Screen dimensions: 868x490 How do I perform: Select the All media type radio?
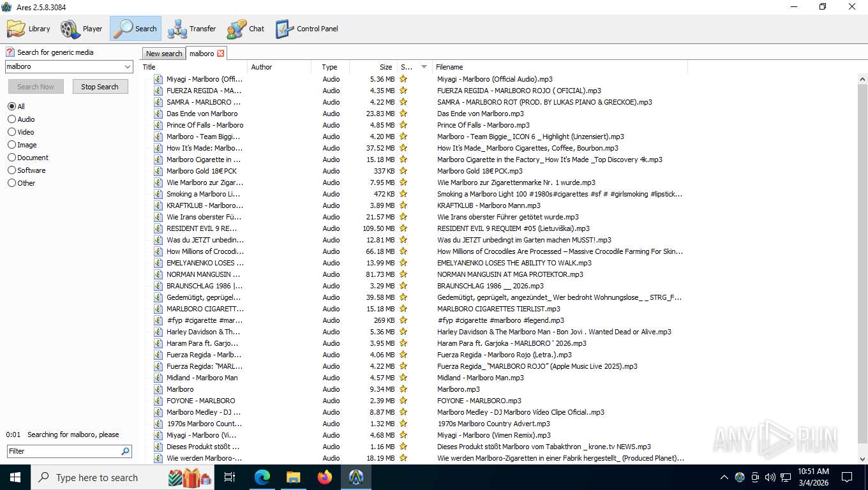tap(17, 107)
